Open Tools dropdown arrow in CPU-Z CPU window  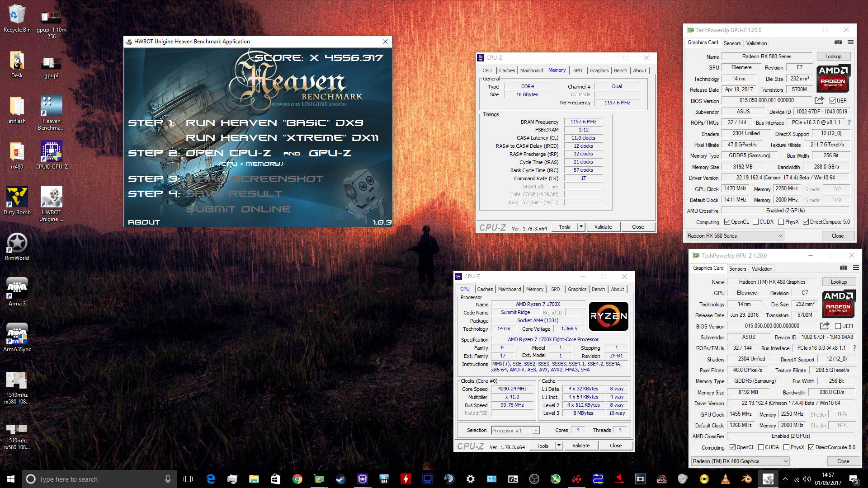pos(559,446)
